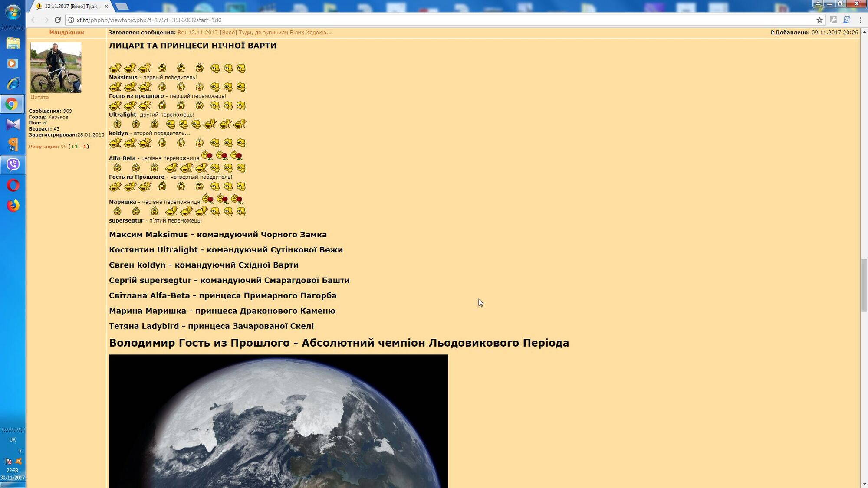Select the 12.11.2017 [Вело] Туди tab

71,7
